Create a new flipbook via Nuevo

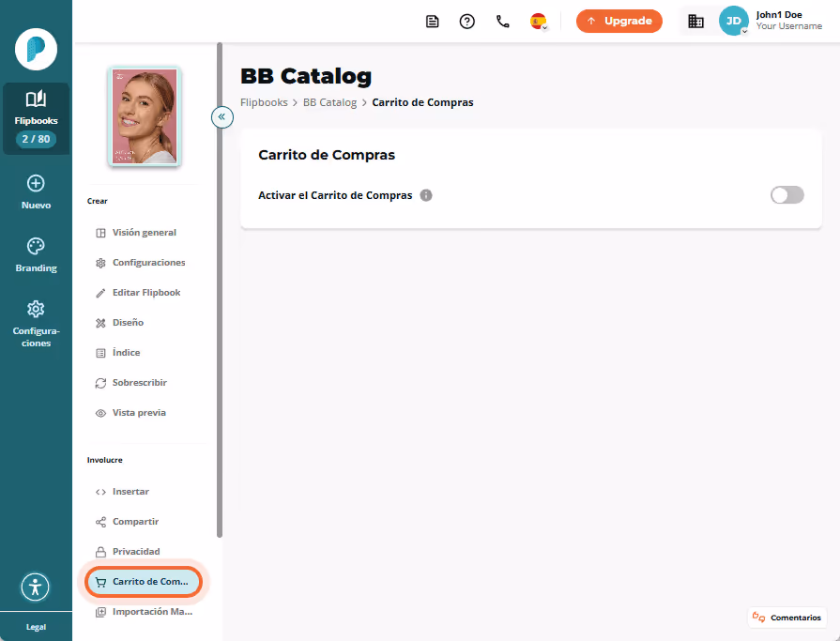[36, 192]
